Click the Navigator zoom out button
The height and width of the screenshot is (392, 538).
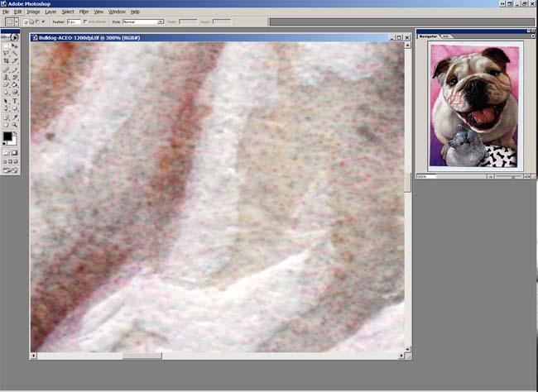click(x=492, y=177)
